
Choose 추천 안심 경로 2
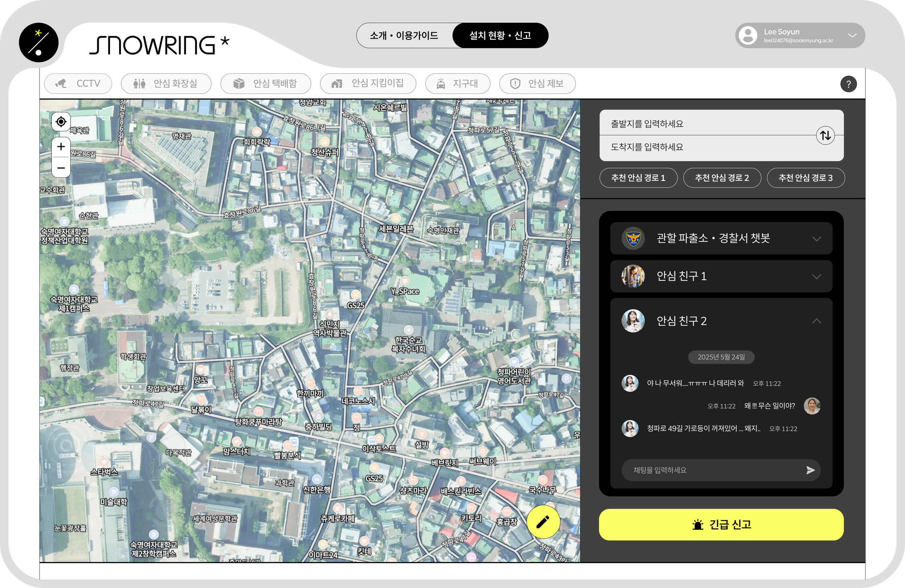[722, 178]
